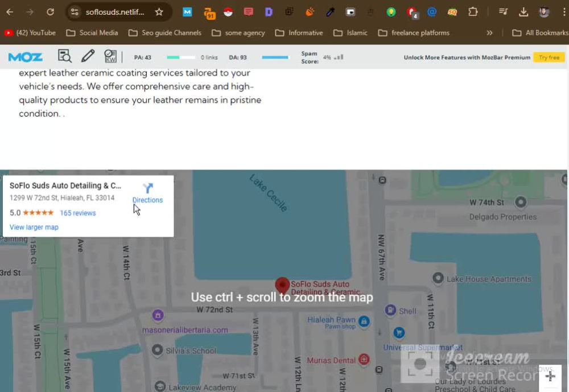Reload the current page
Viewport: 569px width, 392px height.
pos(50,12)
